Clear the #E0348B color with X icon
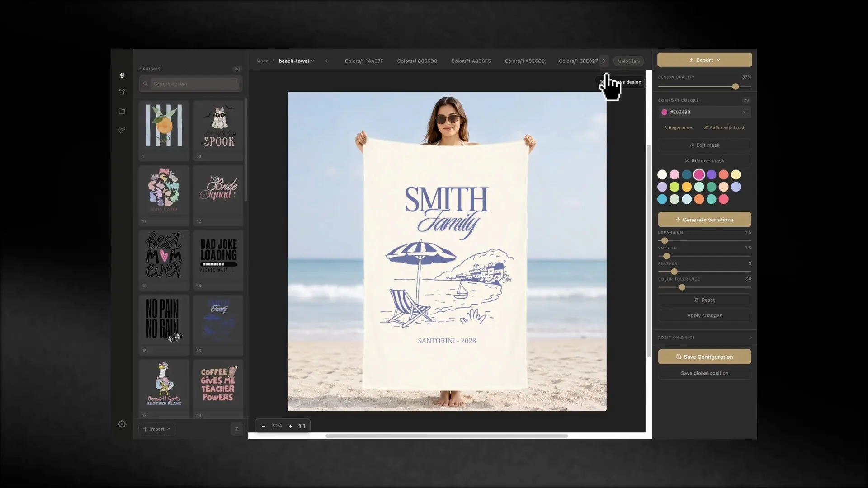Viewport: 868px width, 488px height. (744, 112)
